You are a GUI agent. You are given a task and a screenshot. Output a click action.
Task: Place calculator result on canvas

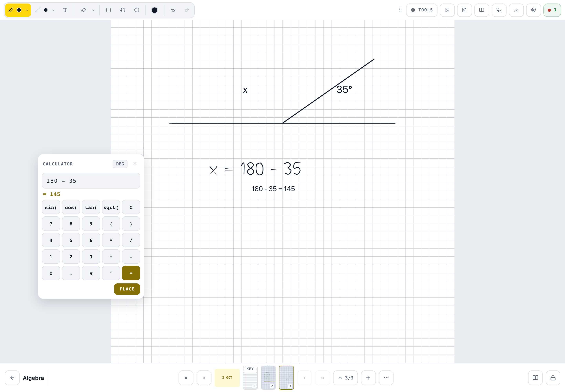pyautogui.click(x=127, y=289)
